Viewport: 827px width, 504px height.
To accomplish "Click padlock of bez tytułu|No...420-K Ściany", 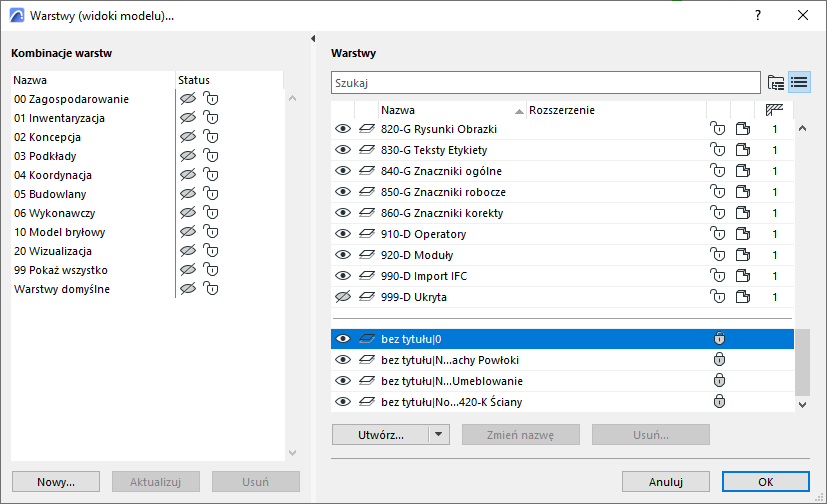I will click(719, 402).
